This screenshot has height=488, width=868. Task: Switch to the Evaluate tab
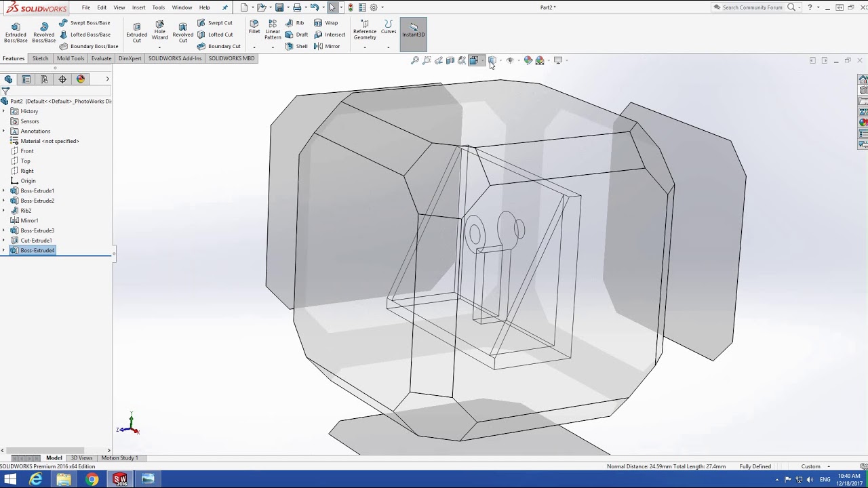(101, 58)
